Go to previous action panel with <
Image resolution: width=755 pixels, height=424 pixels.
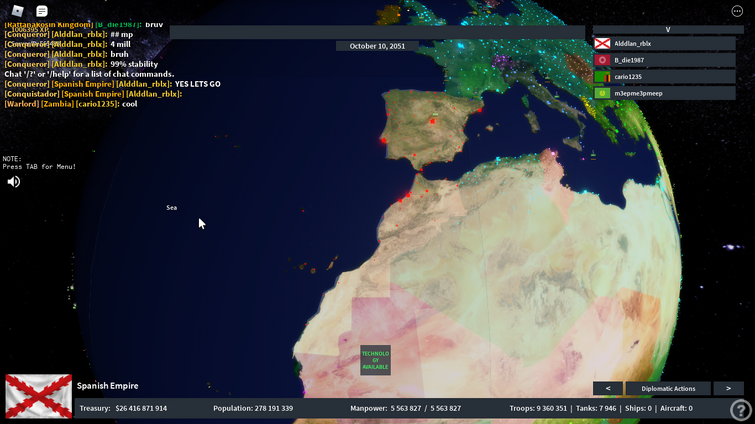coord(608,388)
